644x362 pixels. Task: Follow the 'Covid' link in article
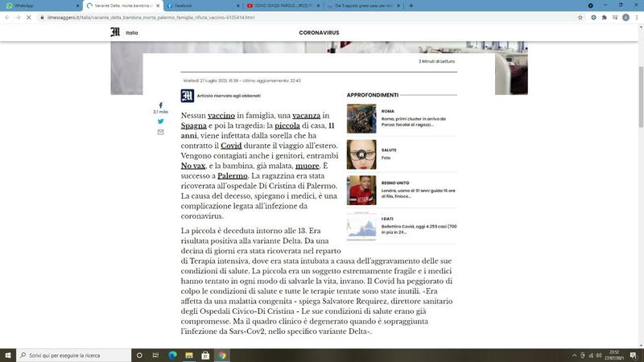point(231,146)
